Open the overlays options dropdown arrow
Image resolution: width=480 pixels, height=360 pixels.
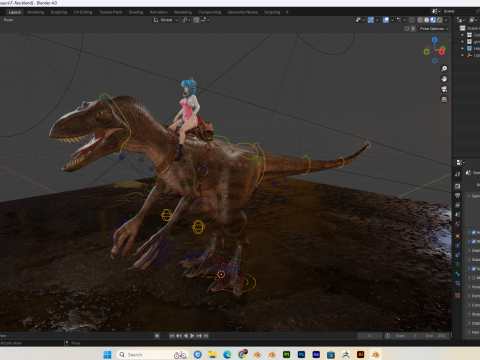(x=392, y=20)
